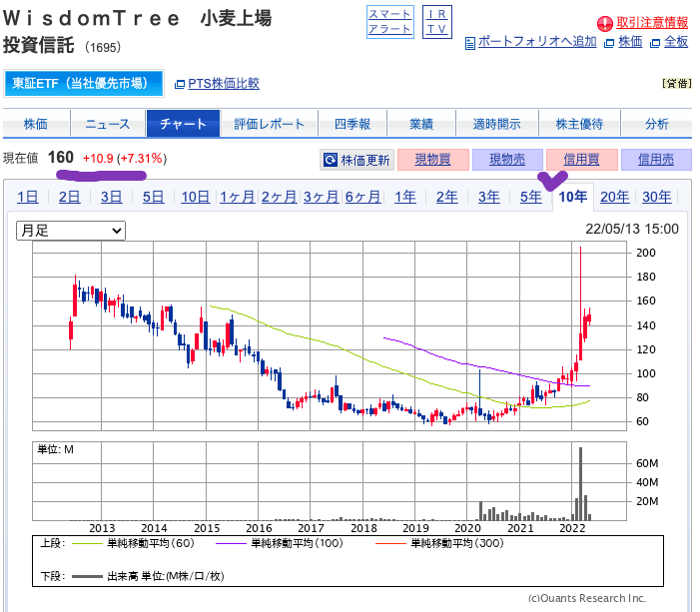Open the 全板 popup link
700x612 pixels.
(x=676, y=42)
